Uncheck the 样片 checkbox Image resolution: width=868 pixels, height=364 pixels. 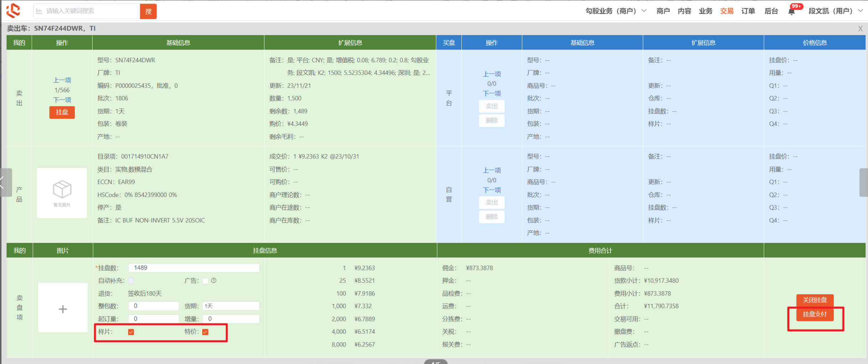pyautogui.click(x=131, y=332)
